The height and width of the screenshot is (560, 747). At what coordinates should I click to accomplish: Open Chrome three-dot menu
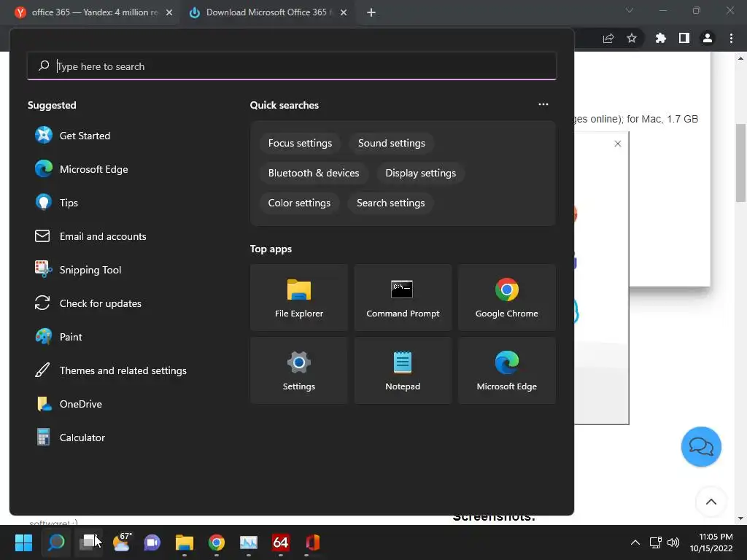click(x=731, y=38)
